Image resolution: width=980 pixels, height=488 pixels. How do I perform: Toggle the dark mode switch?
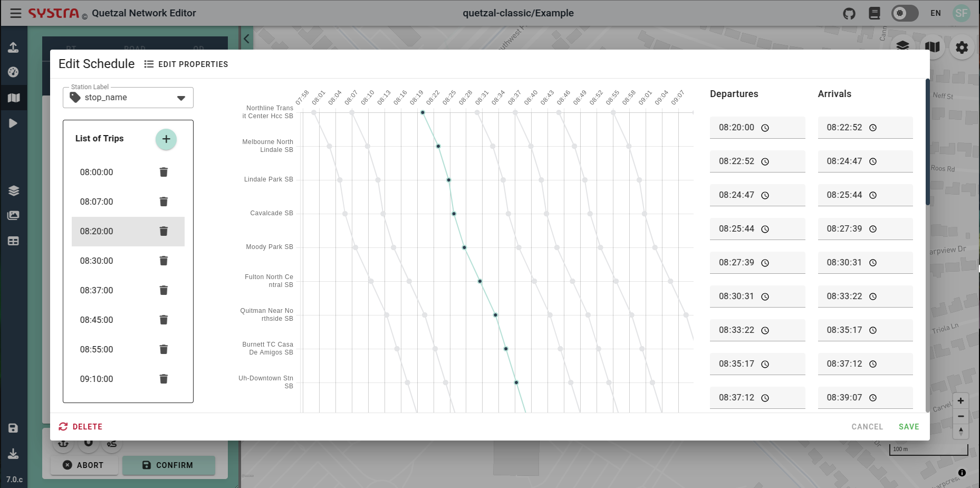(x=905, y=13)
